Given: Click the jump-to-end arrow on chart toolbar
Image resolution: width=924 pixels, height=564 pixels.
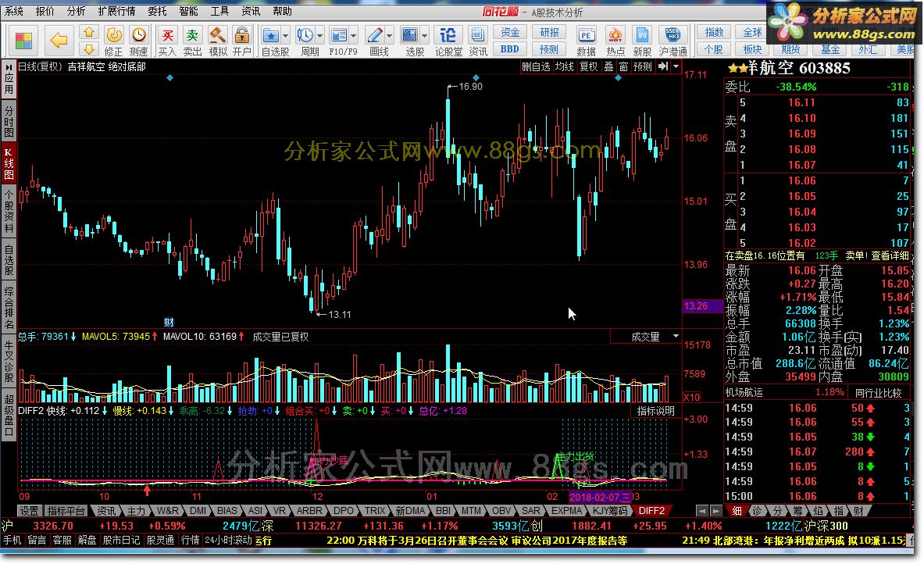Looking at the screenshot, I should pyautogui.click(x=663, y=66).
